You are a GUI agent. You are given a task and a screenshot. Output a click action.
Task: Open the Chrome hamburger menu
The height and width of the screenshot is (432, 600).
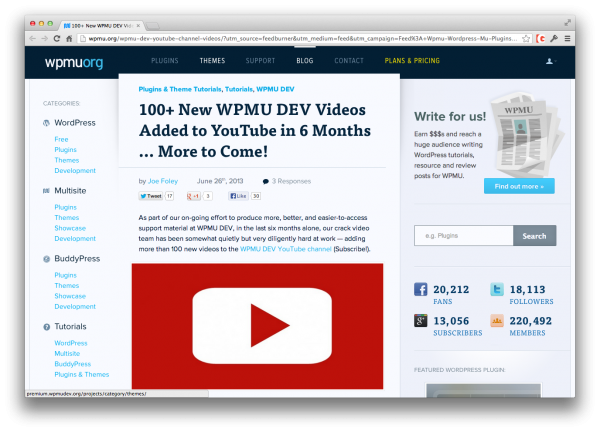pyautogui.click(x=567, y=39)
